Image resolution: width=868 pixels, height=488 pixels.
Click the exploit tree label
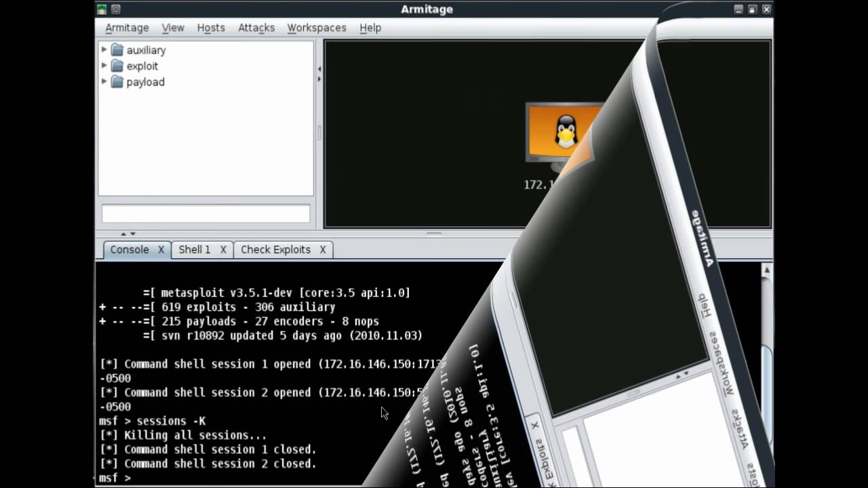pos(142,66)
